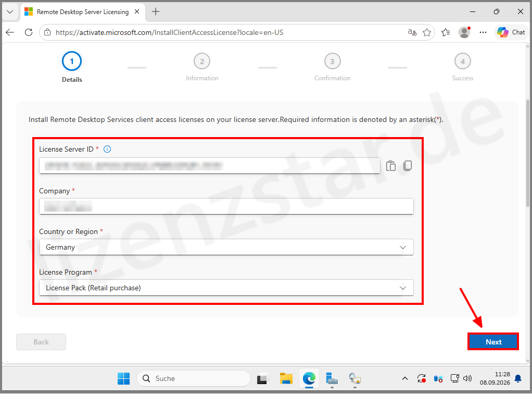Image resolution: width=532 pixels, height=394 pixels.
Task: Click the browser back arrow
Action: click(10, 32)
